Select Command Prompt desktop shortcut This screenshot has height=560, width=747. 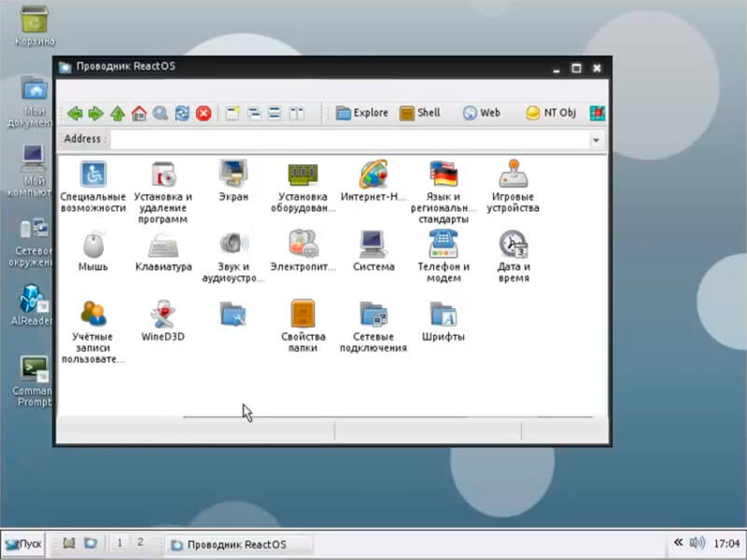33,381
